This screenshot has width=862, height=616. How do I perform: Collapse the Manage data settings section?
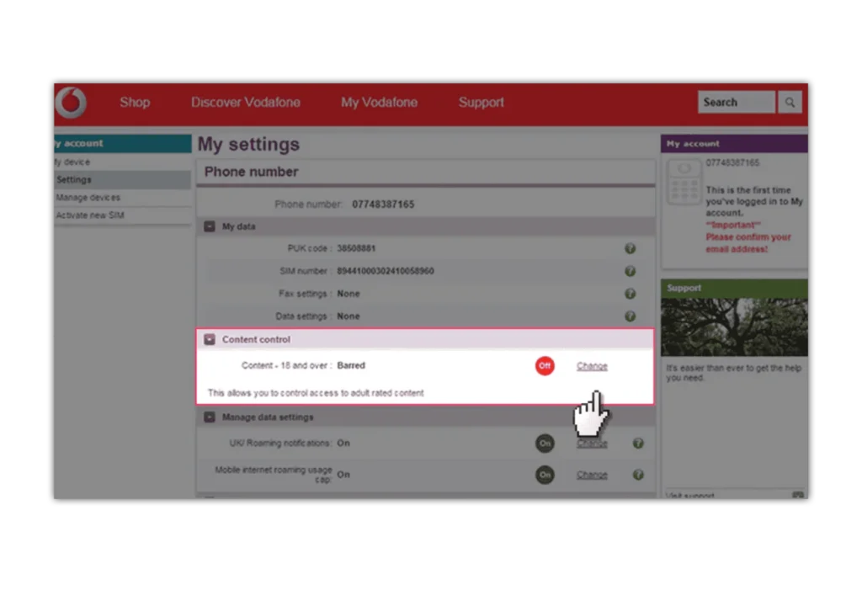click(210, 417)
